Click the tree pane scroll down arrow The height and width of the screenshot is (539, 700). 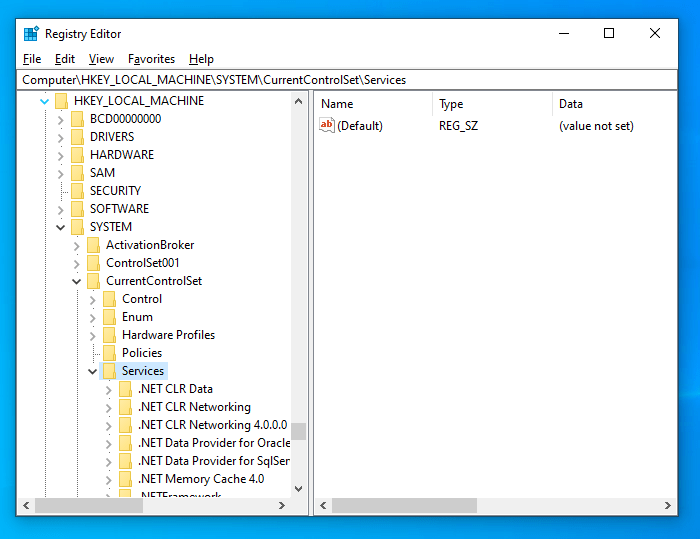tap(298, 489)
